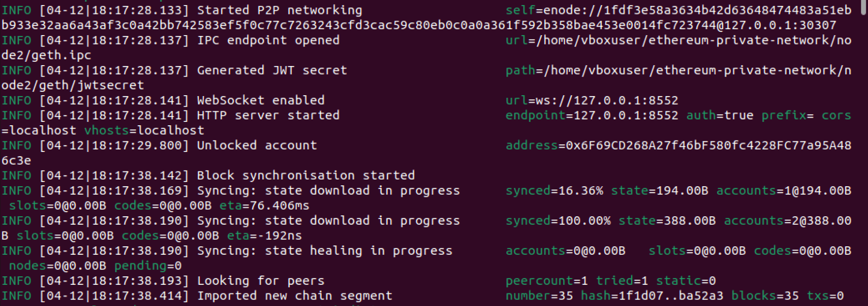
Task: Click the synced=100.00% value
Action: (x=558, y=221)
